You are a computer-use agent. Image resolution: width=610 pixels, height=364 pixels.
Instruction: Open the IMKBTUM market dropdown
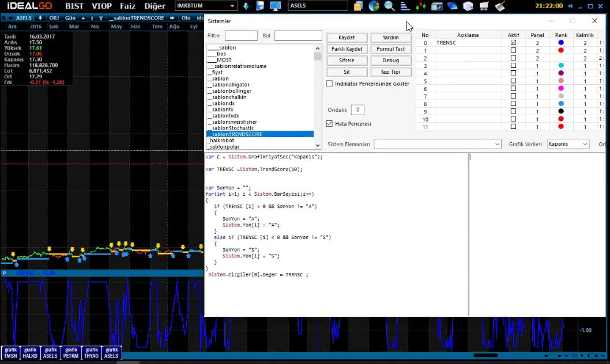pyautogui.click(x=232, y=6)
